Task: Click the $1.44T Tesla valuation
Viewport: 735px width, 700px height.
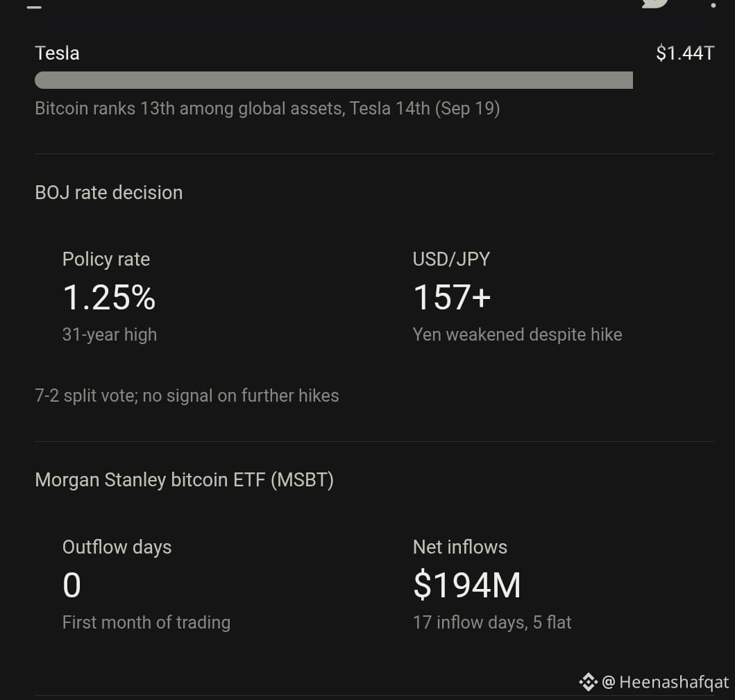Action: coord(685,53)
